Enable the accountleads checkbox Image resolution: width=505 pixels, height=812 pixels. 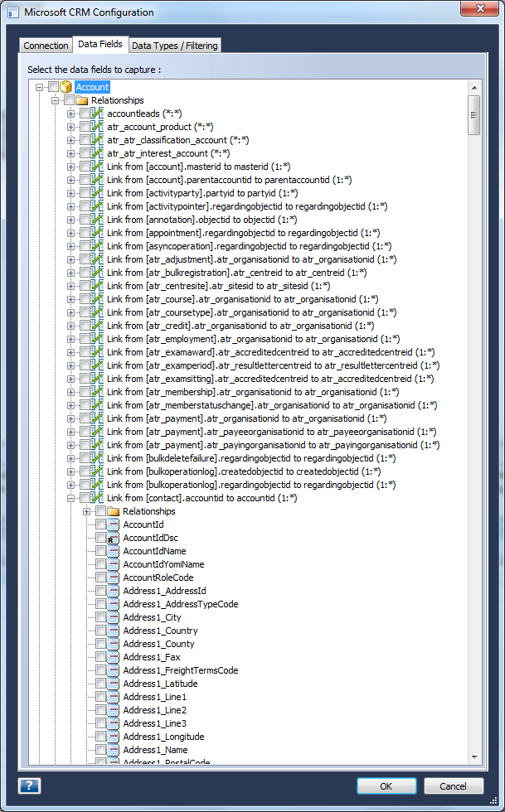point(85,114)
